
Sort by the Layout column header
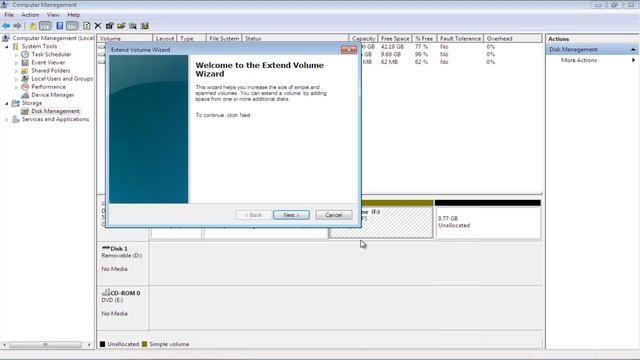click(165, 38)
